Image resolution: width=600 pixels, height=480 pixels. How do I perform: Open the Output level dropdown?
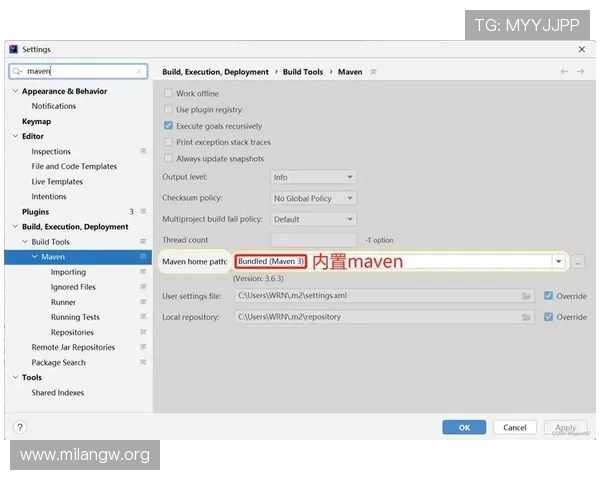(x=313, y=177)
